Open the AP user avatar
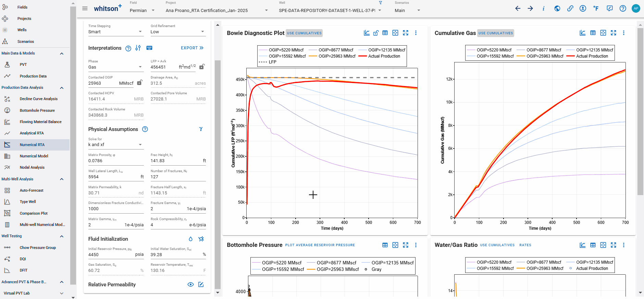Viewport: 644px width, 299px height. coord(636,9)
